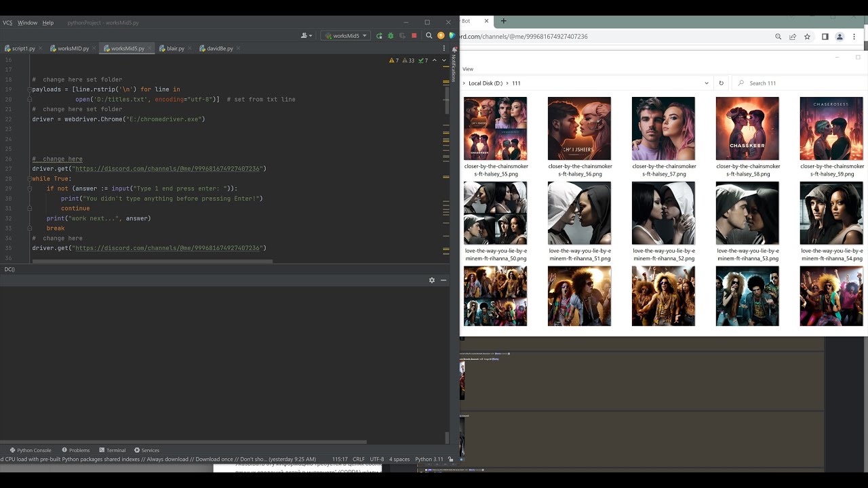Select file closer-by-the-chainsmokers-ft-halsey_57.png
The width and height of the screenshot is (868, 488).
(x=664, y=137)
